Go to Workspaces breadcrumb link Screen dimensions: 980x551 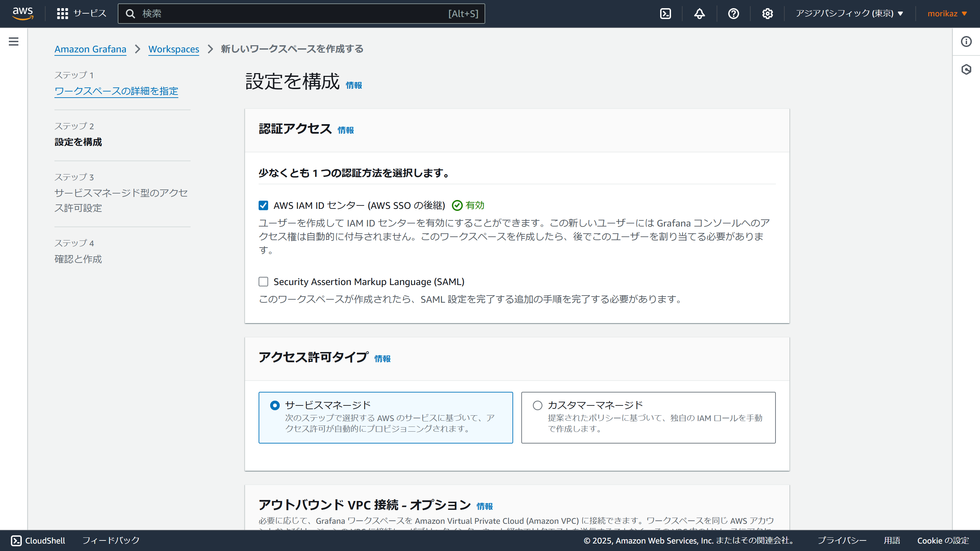pos(174,49)
